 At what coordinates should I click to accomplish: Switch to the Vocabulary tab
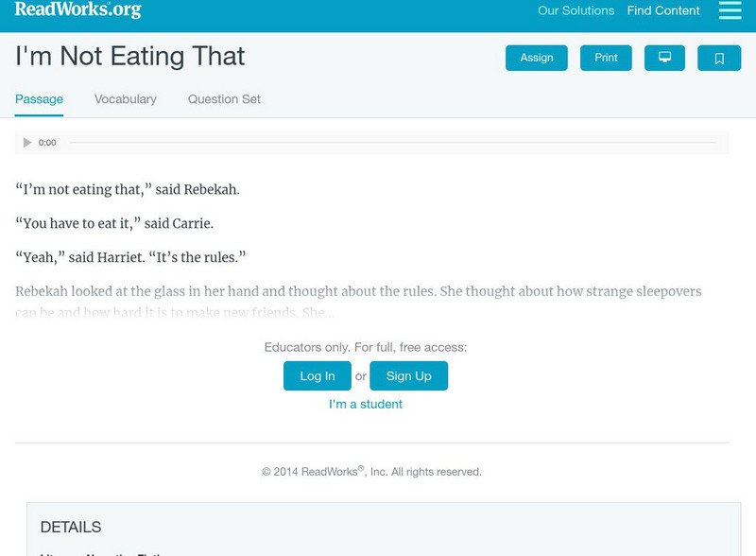tap(126, 99)
